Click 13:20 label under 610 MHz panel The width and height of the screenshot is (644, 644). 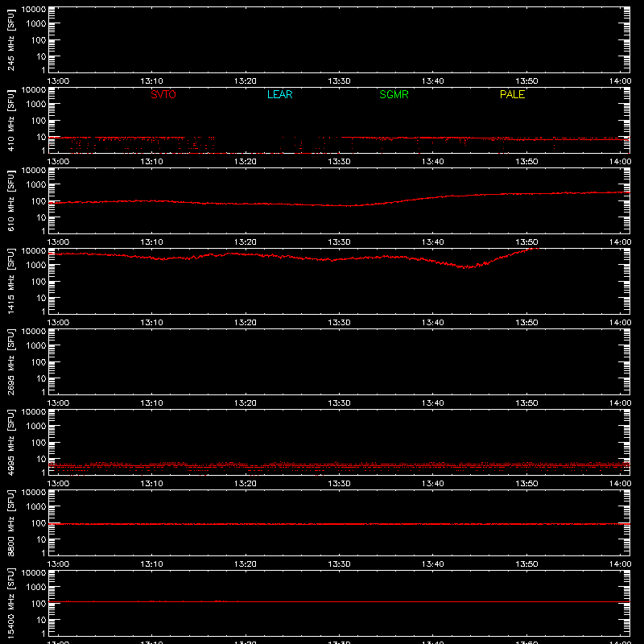coord(246,242)
